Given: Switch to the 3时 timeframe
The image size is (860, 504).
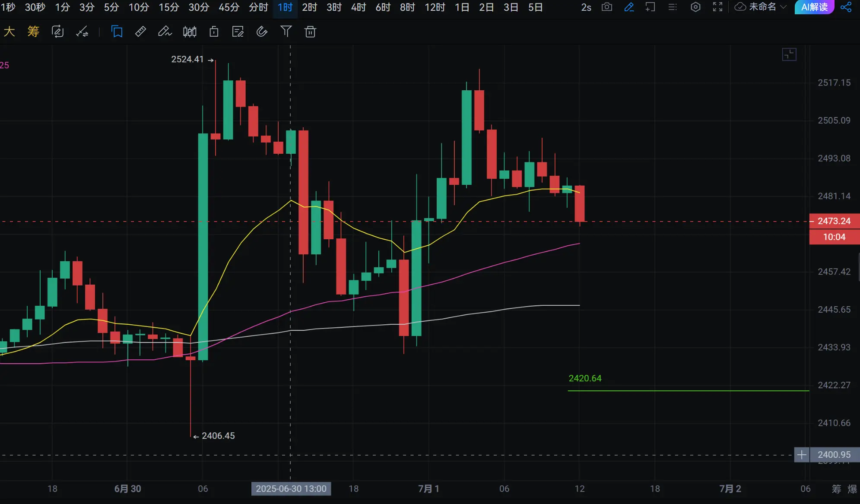Looking at the screenshot, I should [334, 7].
